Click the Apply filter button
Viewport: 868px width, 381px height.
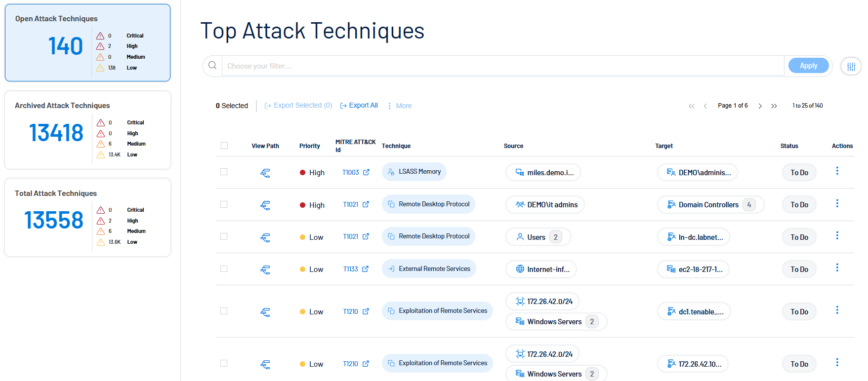[808, 66]
